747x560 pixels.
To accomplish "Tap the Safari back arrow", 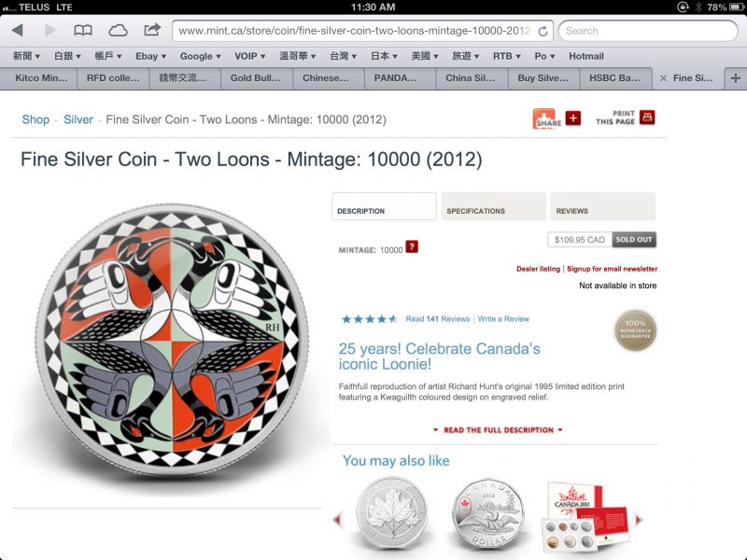I will [18, 31].
